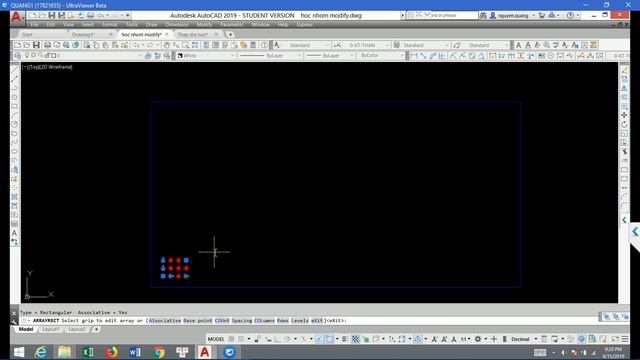Image resolution: width=640 pixels, height=360 pixels.
Task: Click the Autodesk App Store cart icon
Action: [x=542, y=16]
